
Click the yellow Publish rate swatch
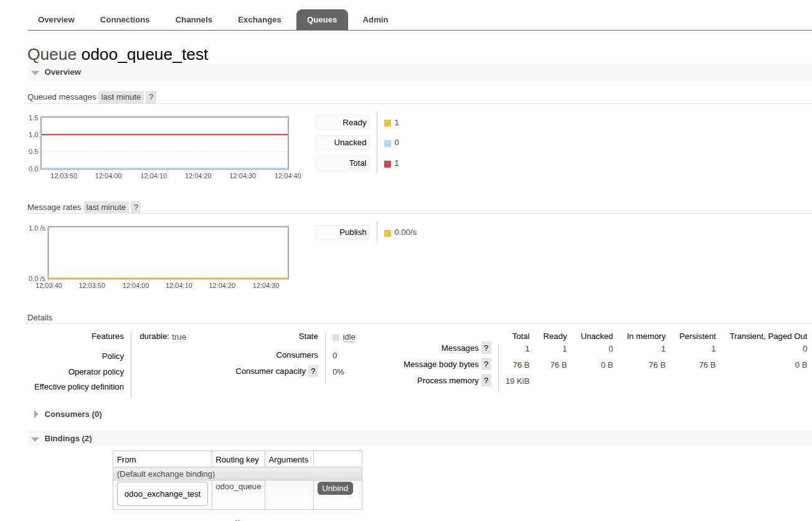tap(387, 233)
